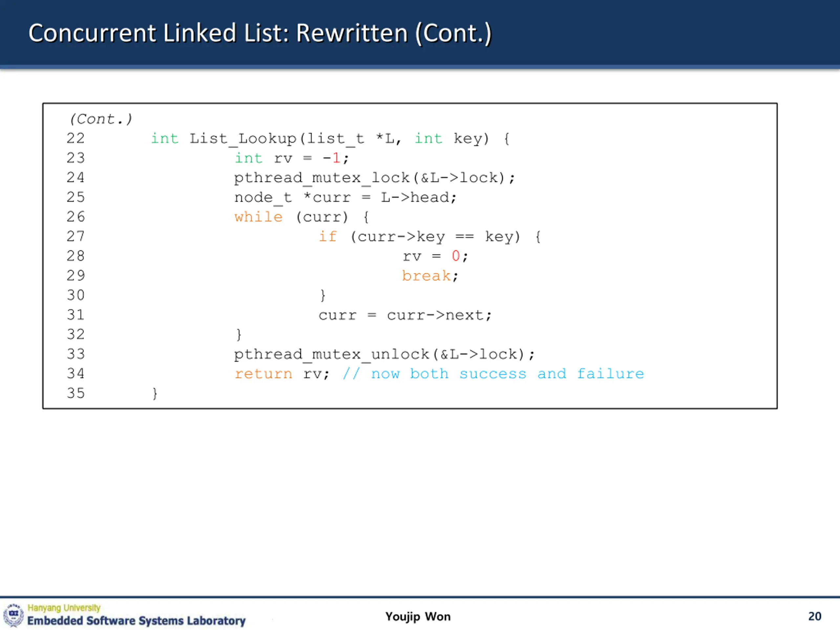Viewport: 840px width, 630px height.
Task: Click the 'while' keyword on line 26
Action: 258,217
